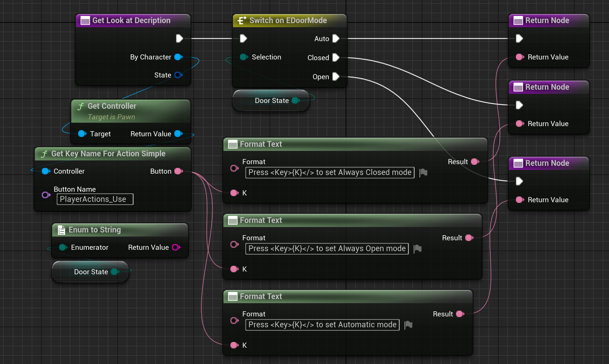Viewport: 609px width, 364px height.
Task: Click the exec pin of the Return Node fed by Auto
Action: pos(519,38)
